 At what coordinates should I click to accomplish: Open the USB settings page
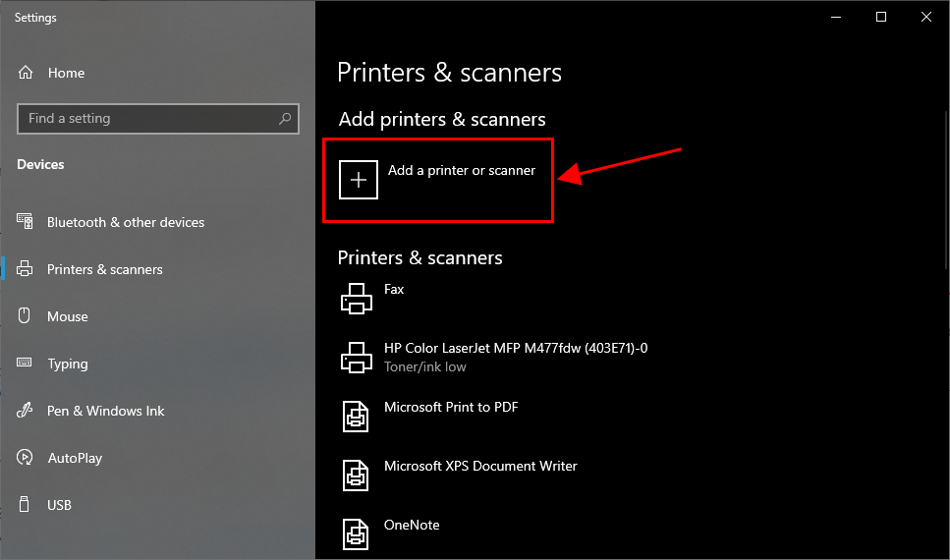click(x=59, y=505)
